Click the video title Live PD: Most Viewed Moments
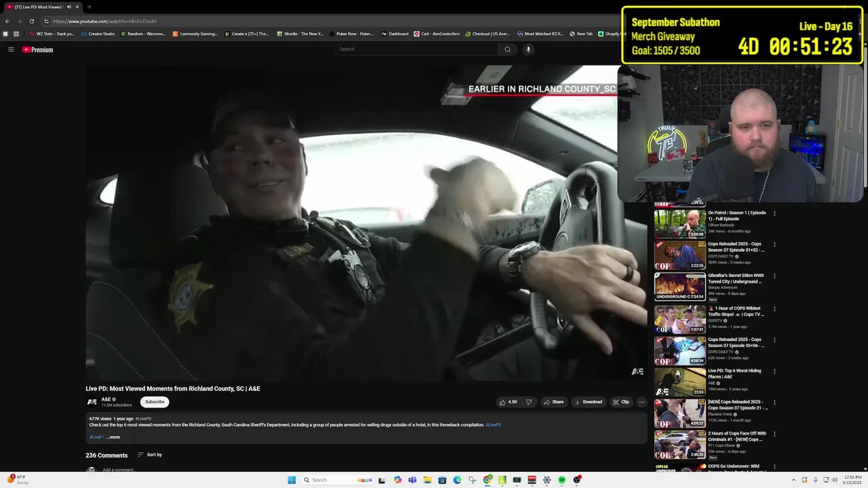 click(173, 388)
